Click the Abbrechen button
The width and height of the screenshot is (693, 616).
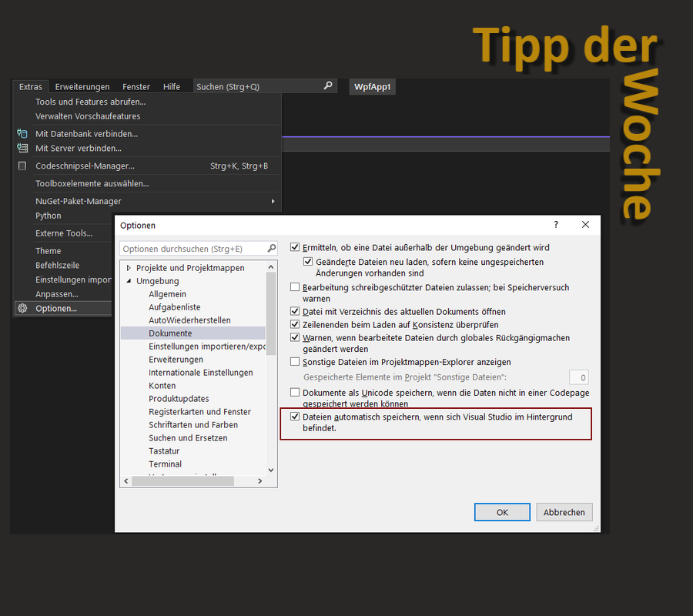click(564, 512)
